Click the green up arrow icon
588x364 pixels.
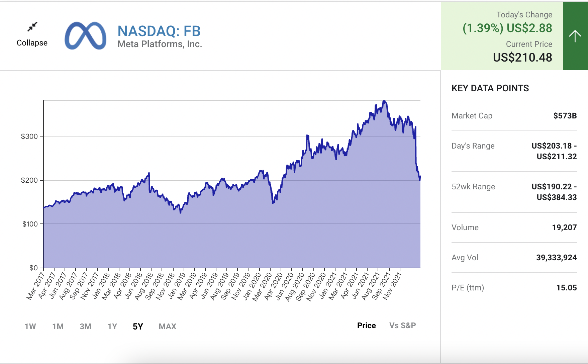(575, 36)
